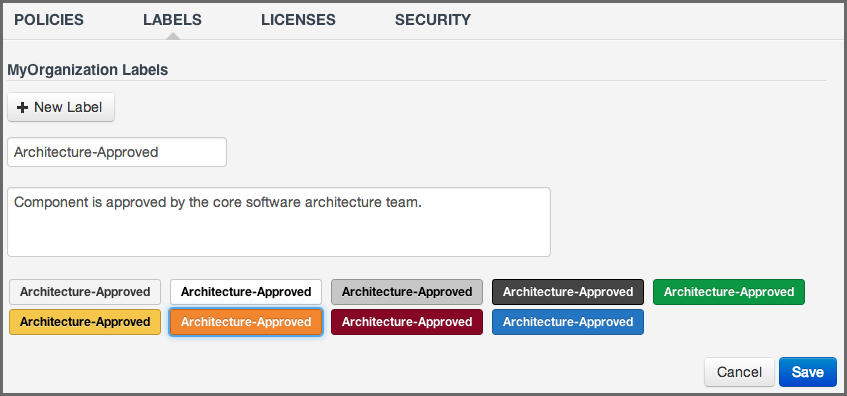The width and height of the screenshot is (847, 396).
Task: Choose the light gray label color swatch
Action: click(x=85, y=292)
